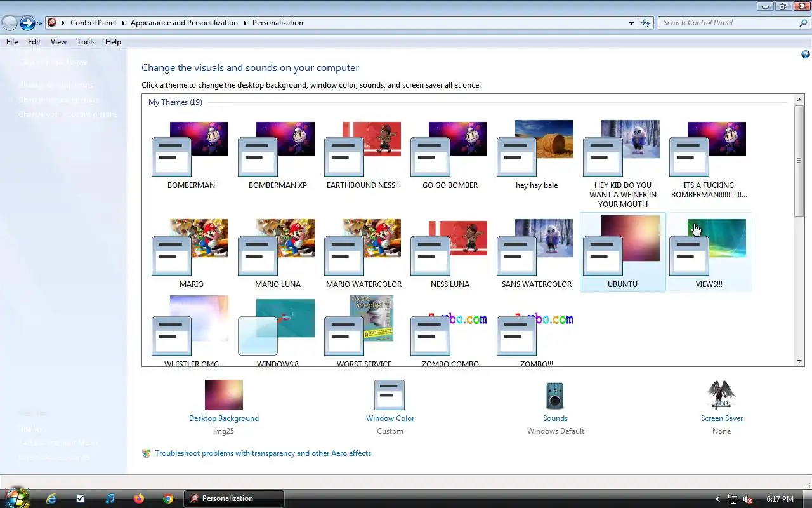Viewport: 812px width, 508px height.
Task: Launch Internet Explorer from the taskbar
Action: (x=51, y=498)
